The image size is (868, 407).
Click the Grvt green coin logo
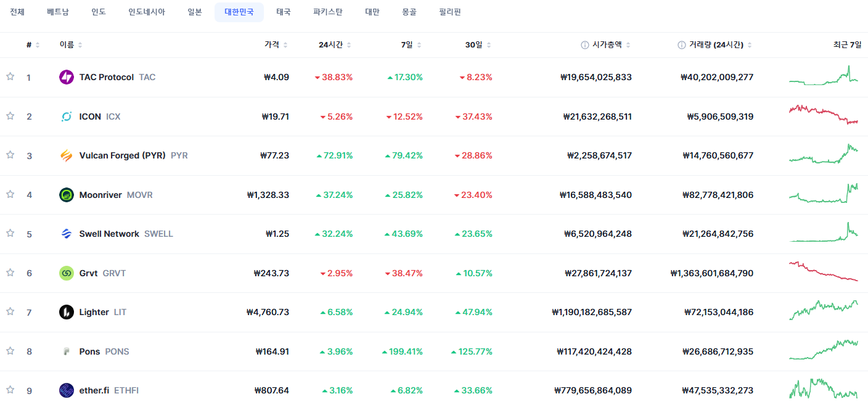tap(67, 273)
